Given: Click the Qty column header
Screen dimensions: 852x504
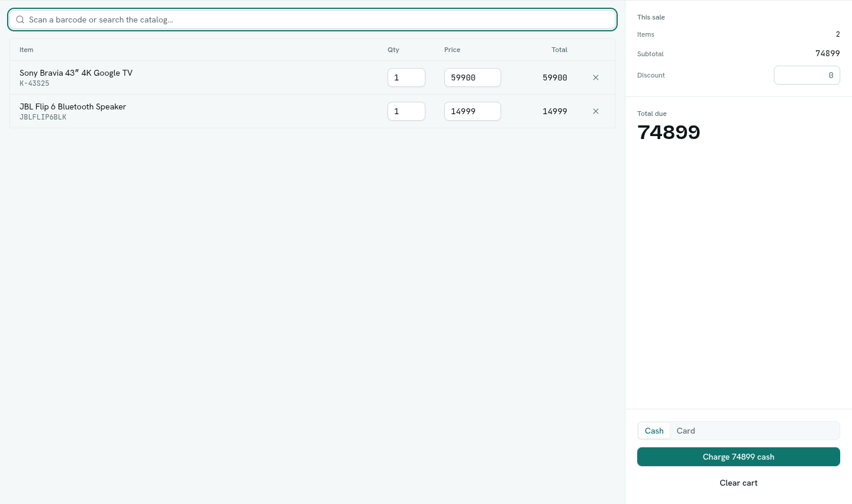Looking at the screenshot, I should click(393, 50).
